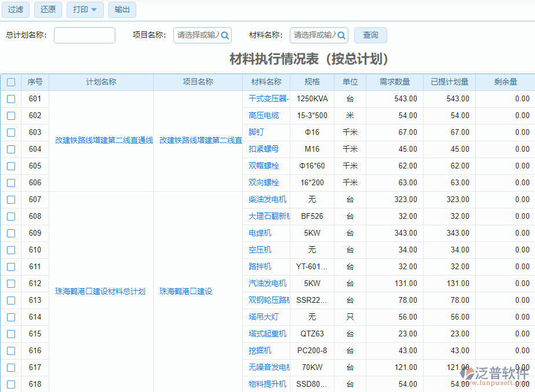
Task: Click the 过滤 button
Action: point(15,10)
